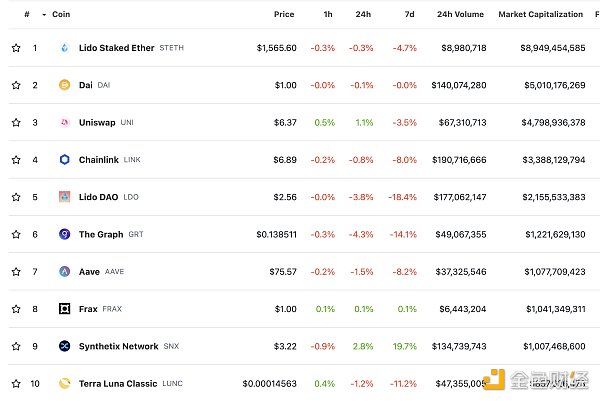Sort the table by Market Capitalization
The image size is (600, 401).
pos(541,15)
